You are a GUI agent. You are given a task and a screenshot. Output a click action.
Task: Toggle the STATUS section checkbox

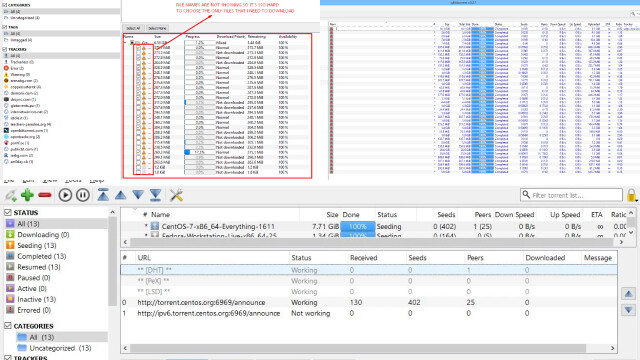tap(8, 212)
